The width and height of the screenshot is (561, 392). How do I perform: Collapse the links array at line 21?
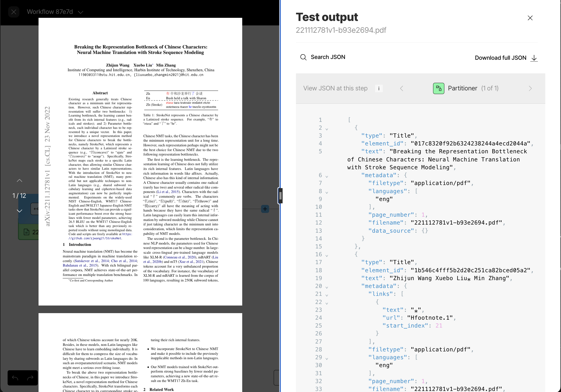(x=327, y=295)
